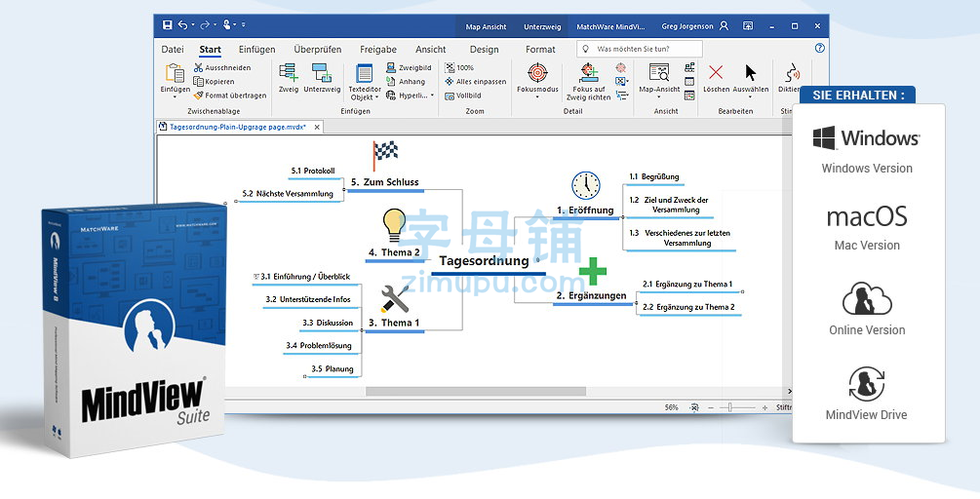
Task: Click the Redo arrow icon
Action: point(205,25)
